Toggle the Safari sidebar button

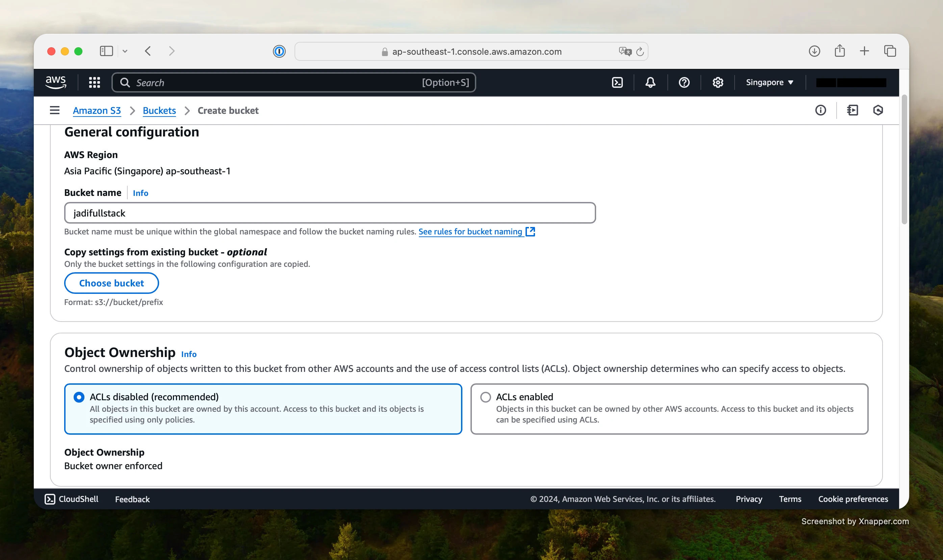click(106, 51)
